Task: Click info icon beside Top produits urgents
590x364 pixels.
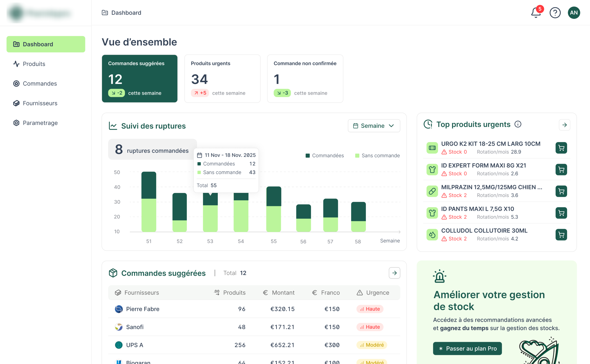Action: 518,124
